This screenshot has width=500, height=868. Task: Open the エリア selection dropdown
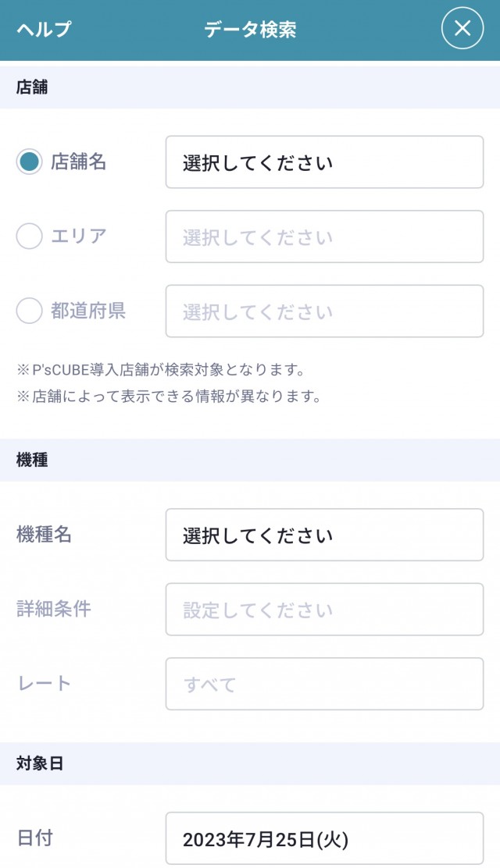pyautogui.click(x=324, y=237)
